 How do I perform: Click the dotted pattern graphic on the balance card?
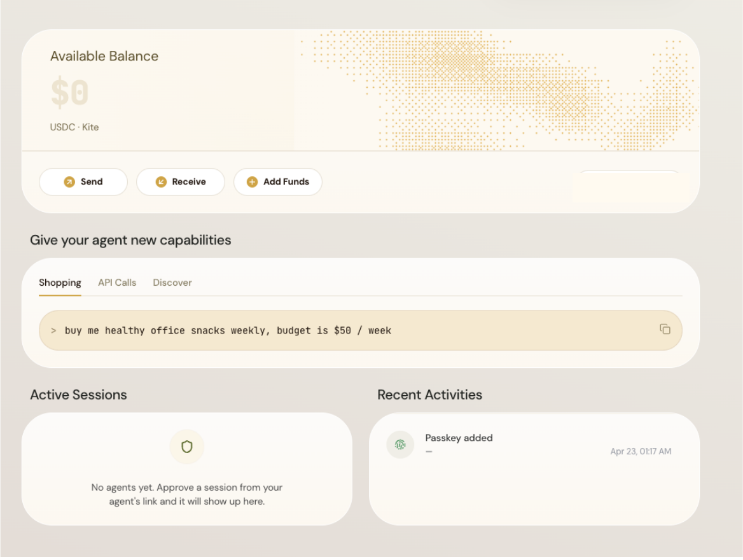point(496,89)
